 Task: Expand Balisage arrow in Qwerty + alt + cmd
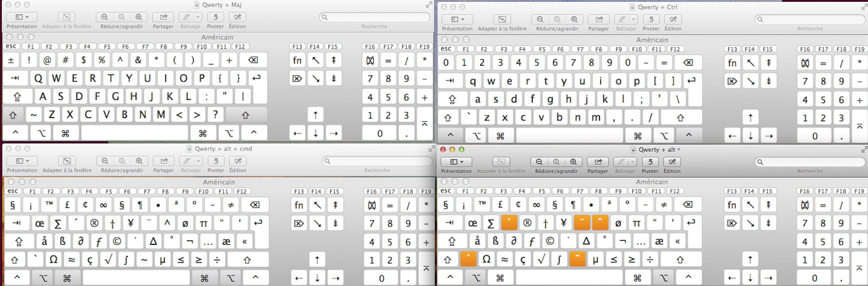199,161
